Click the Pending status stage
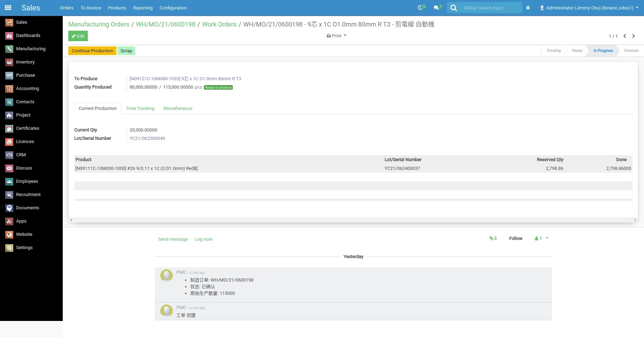 [x=554, y=51]
